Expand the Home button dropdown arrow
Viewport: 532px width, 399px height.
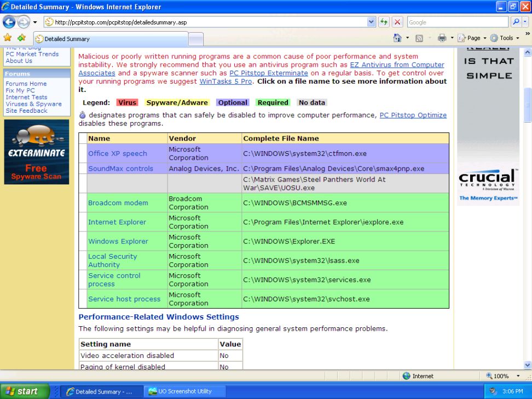(407, 38)
